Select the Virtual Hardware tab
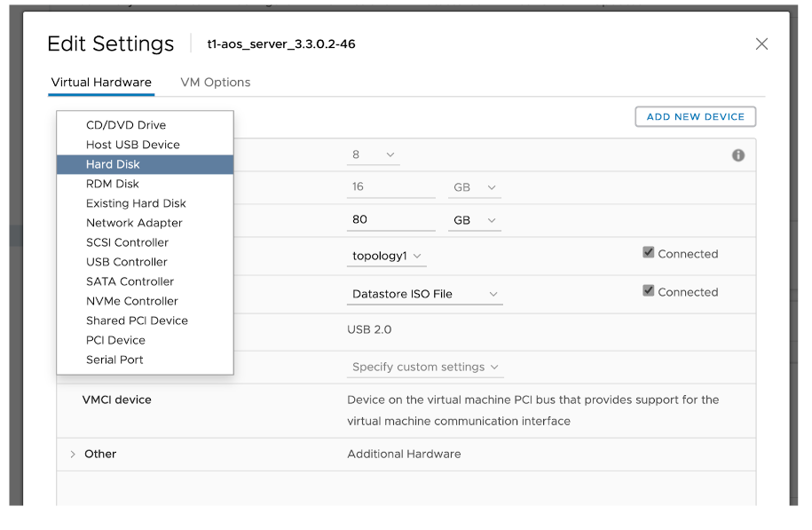The height and width of the screenshot is (530, 812). (101, 83)
